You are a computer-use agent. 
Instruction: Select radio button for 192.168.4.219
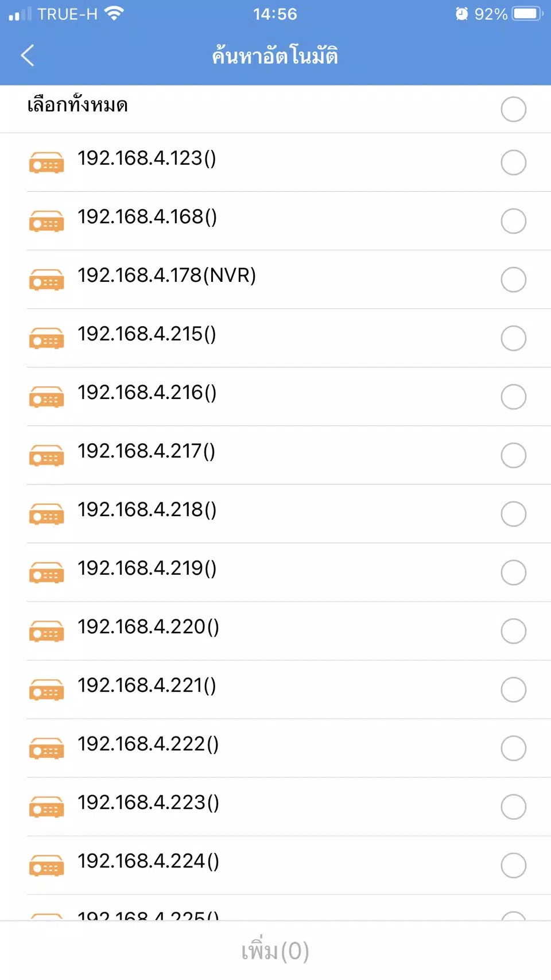[513, 572]
